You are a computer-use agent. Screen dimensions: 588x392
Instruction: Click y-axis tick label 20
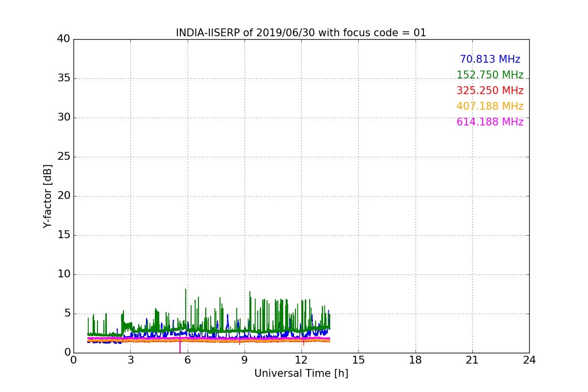coord(63,196)
